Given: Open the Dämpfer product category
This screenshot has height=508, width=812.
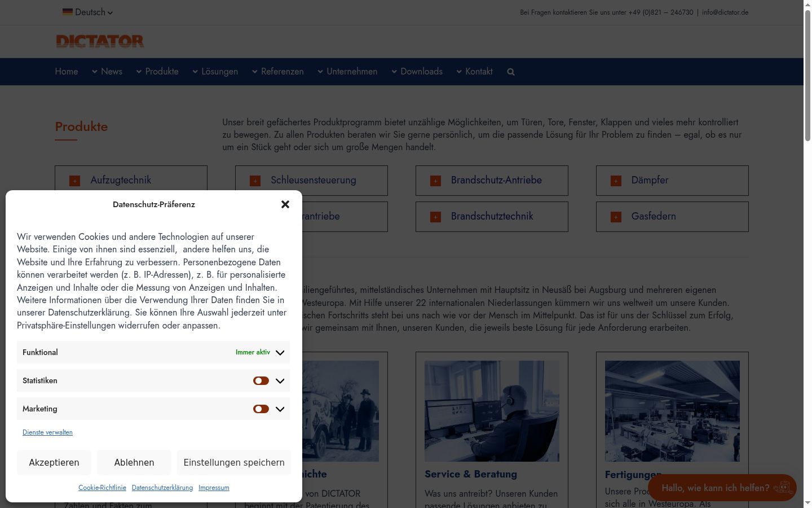Looking at the screenshot, I should point(672,181).
